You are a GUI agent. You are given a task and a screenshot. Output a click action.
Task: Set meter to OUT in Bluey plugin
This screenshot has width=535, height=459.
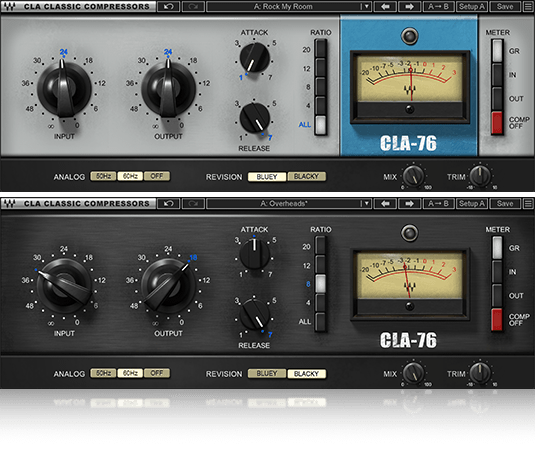tap(497, 99)
